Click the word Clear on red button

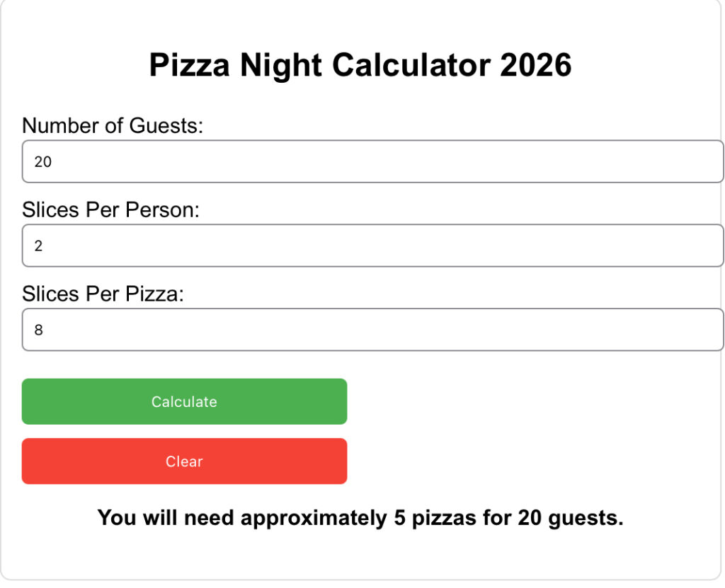coord(184,461)
